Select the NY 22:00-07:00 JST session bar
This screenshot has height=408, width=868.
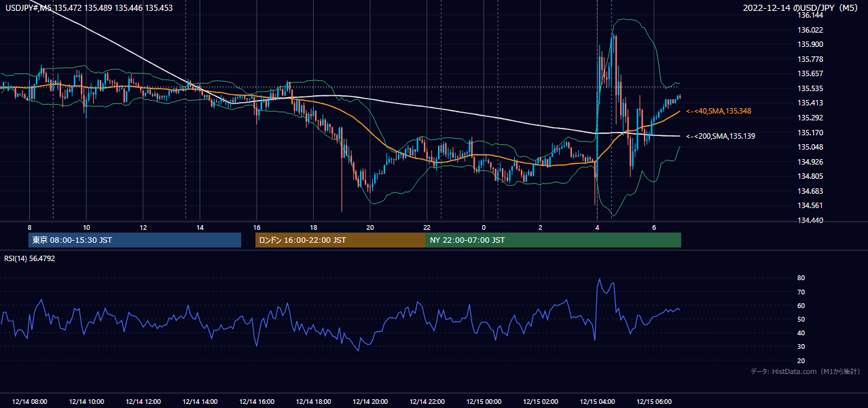click(554, 240)
